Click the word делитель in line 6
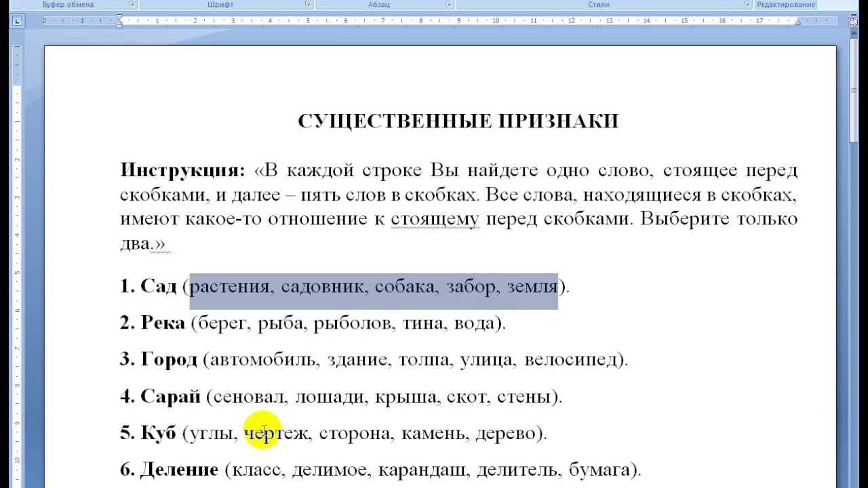Viewport: 868px width, 488px height. click(517, 469)
